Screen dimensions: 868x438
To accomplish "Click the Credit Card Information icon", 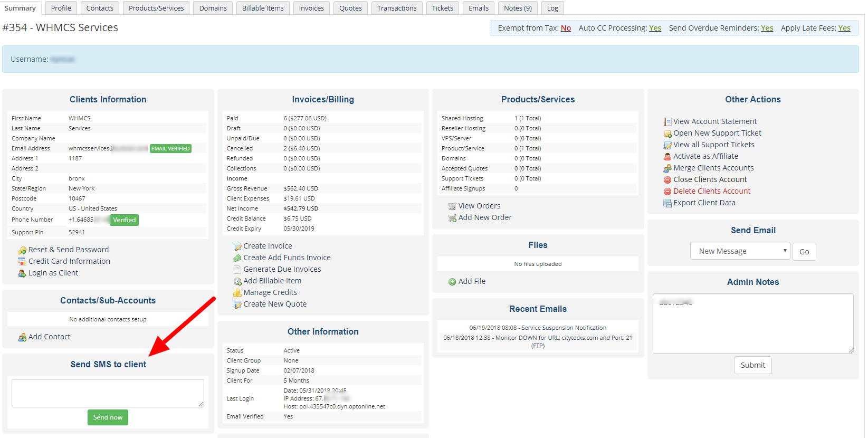I will click(22, 262).
